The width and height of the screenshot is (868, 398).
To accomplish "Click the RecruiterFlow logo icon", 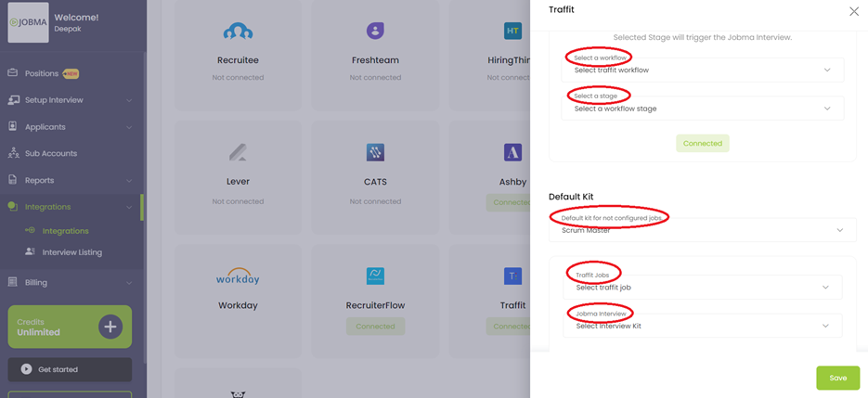I will point(375,276).
